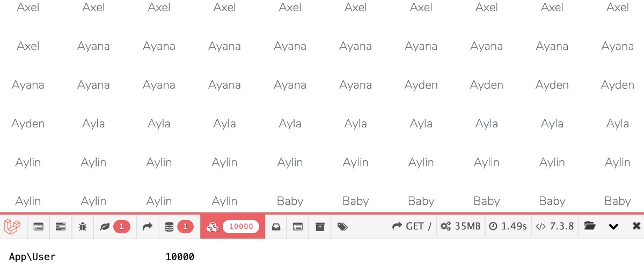The image size is (644, 266).
Task: Open the Session archive icon tab
Action: point(320,227)
